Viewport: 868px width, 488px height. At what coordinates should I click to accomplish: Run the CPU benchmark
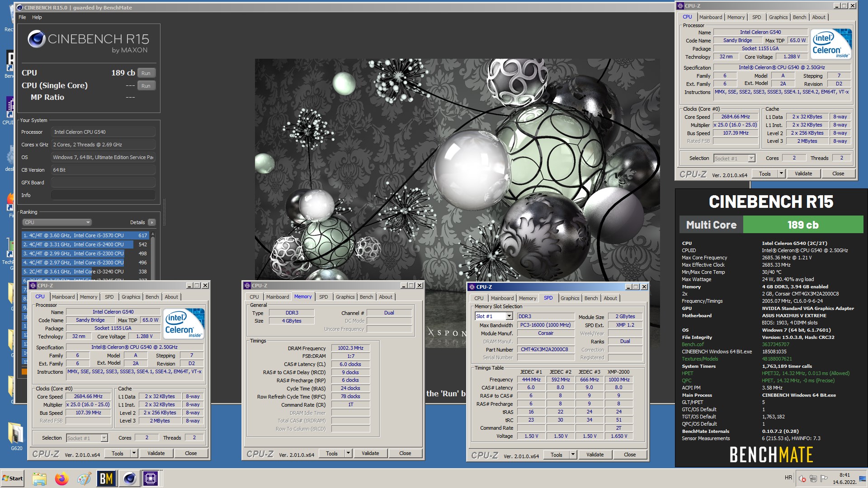pos(146,73)
